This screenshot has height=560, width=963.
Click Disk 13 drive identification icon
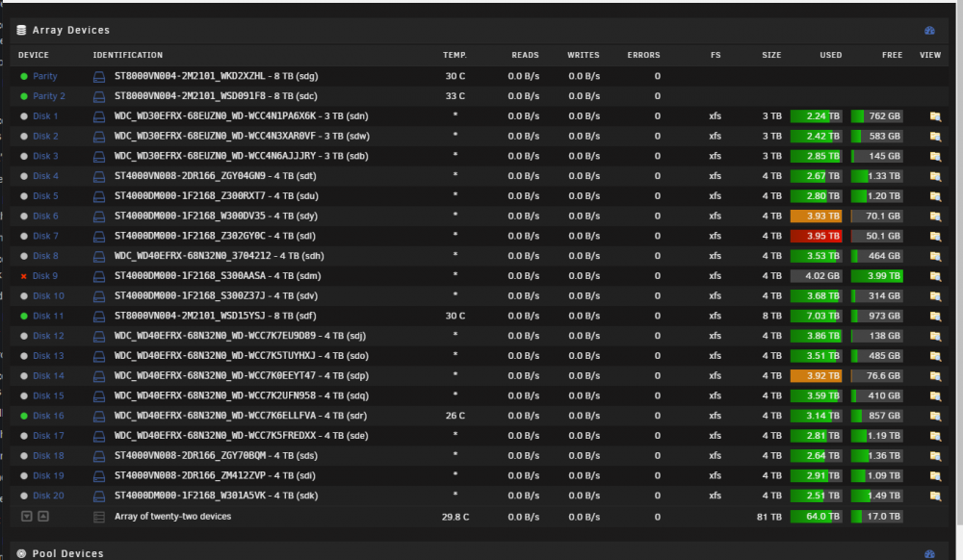[99, 356]
